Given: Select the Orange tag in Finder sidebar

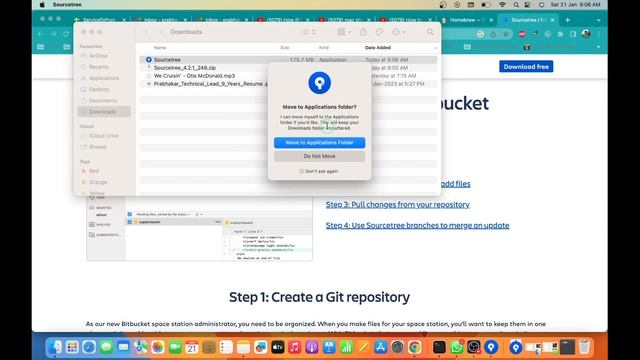Looking at the screenshot, I should [98, 182].
